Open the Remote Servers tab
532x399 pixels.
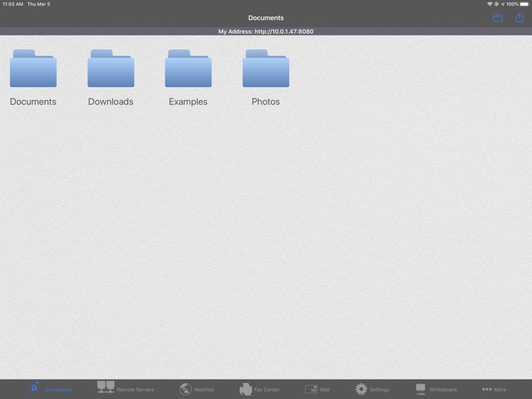tap(125, 388)
